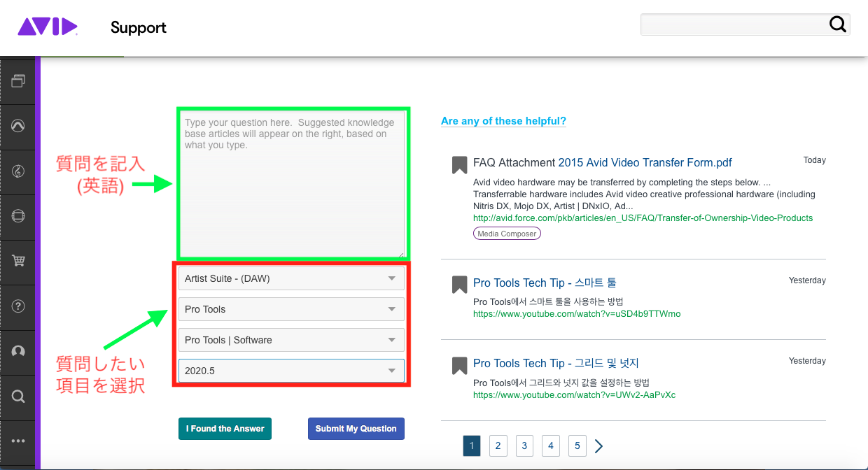The height and width of the screenshot is (470, 868).
Task: Open the stacked windows sidebar icon
Action: click(18, 81)
